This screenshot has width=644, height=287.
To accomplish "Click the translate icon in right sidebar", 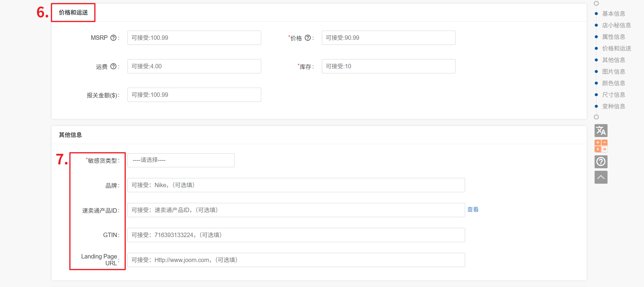I will (x=601, y=131).
